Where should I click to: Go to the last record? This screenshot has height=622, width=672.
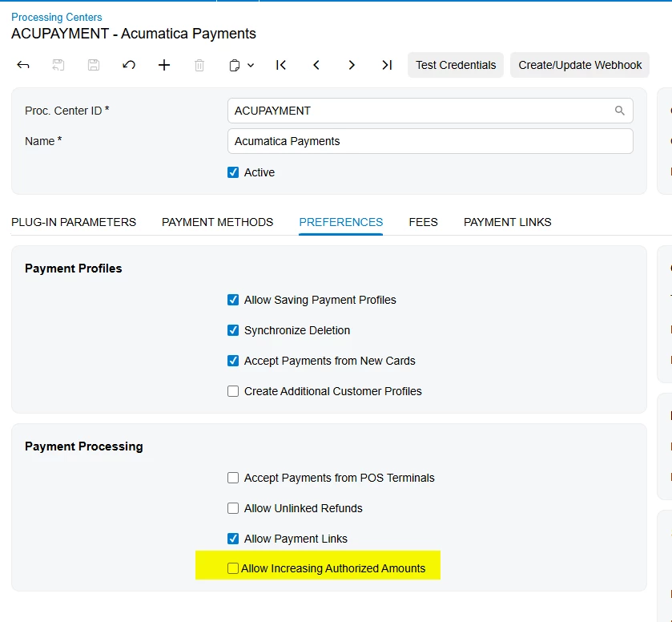pyautogui.click(x=387, y=65)
